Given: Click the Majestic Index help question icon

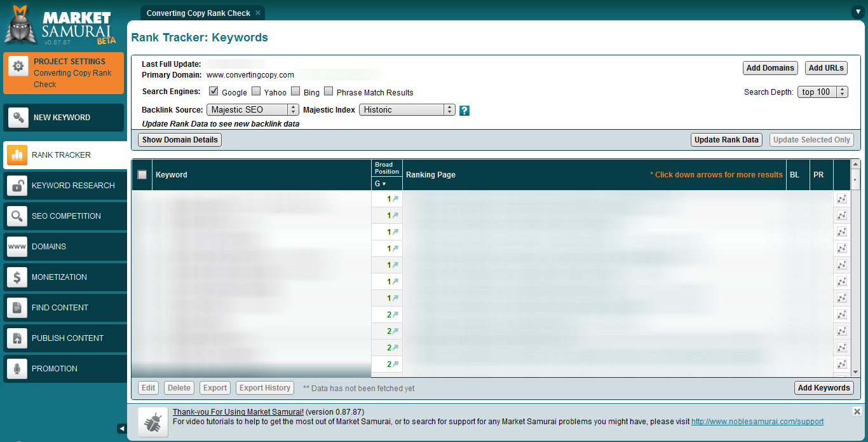Looking at the screenshot, I should coord(465,110).
